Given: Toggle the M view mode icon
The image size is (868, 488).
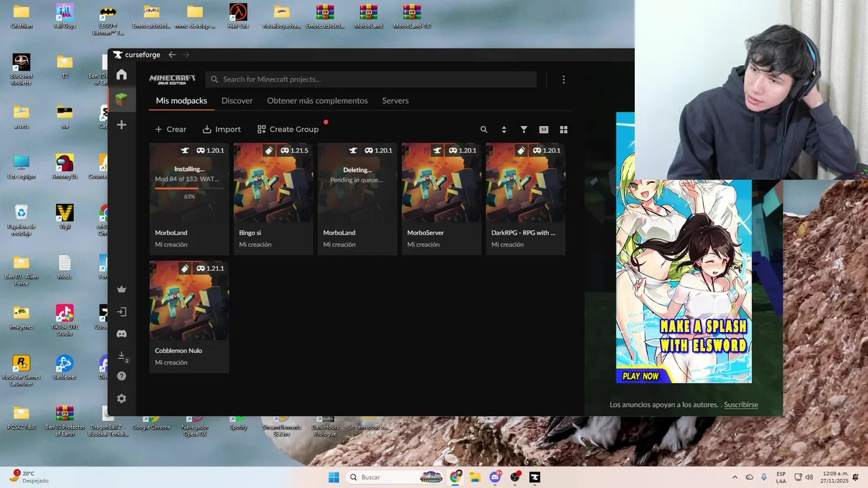Looking at the screenshot, I should coord(543,129).
